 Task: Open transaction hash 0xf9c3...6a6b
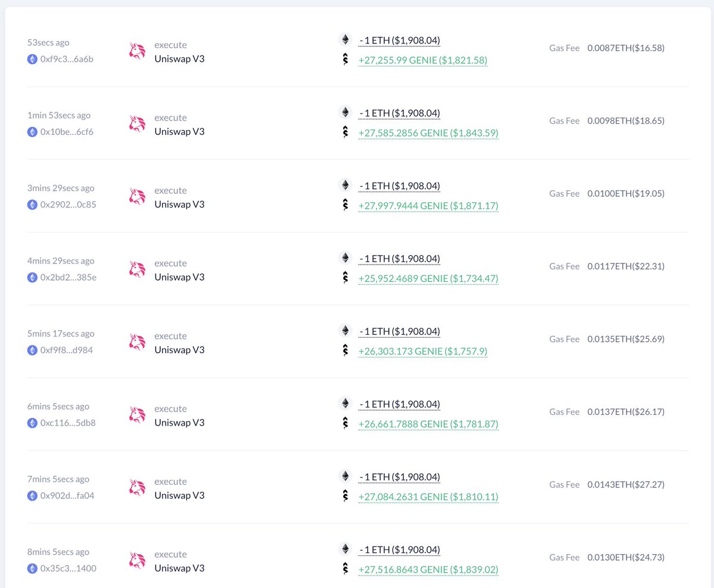point(67,59)
